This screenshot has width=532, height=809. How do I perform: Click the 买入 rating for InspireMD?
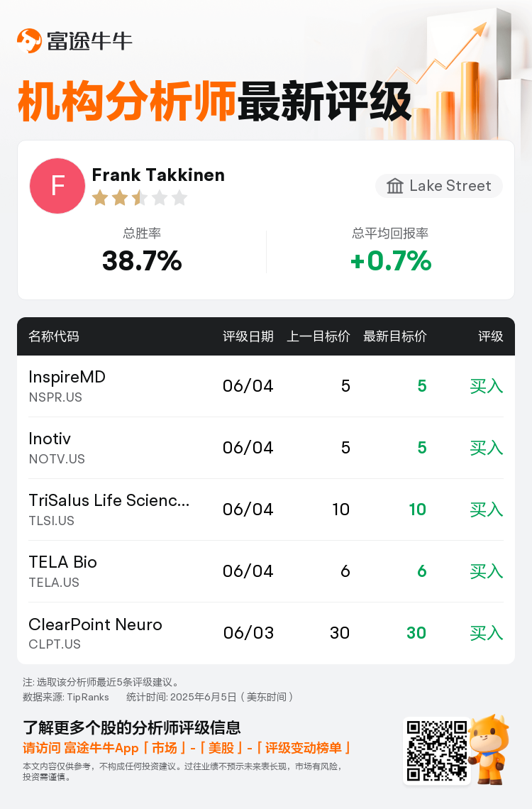point(486,386)
